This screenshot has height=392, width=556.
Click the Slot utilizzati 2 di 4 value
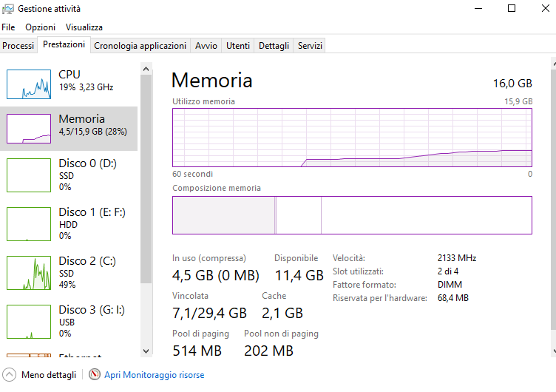pyautogui.click(x=448, y=271)
